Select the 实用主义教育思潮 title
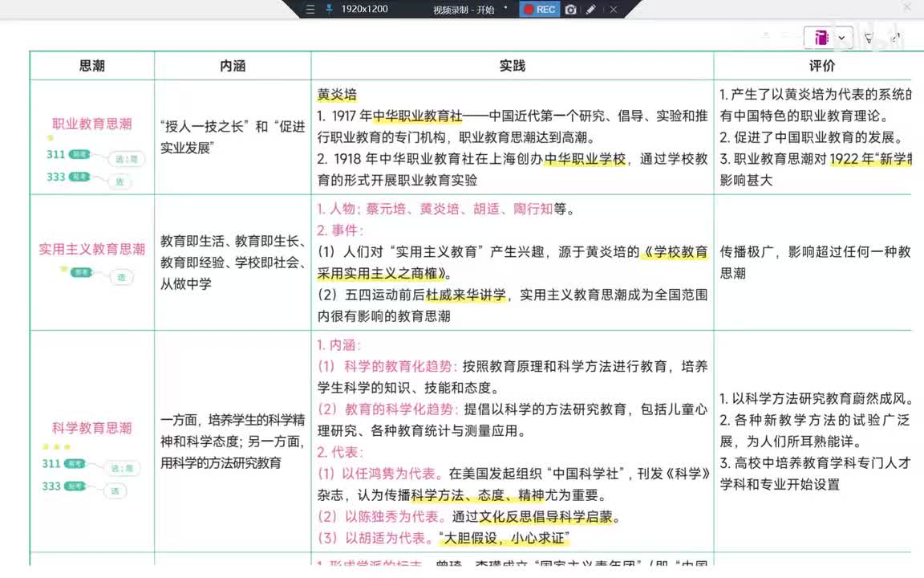This screenshot has height=578, width=924. tap(92, 249)
